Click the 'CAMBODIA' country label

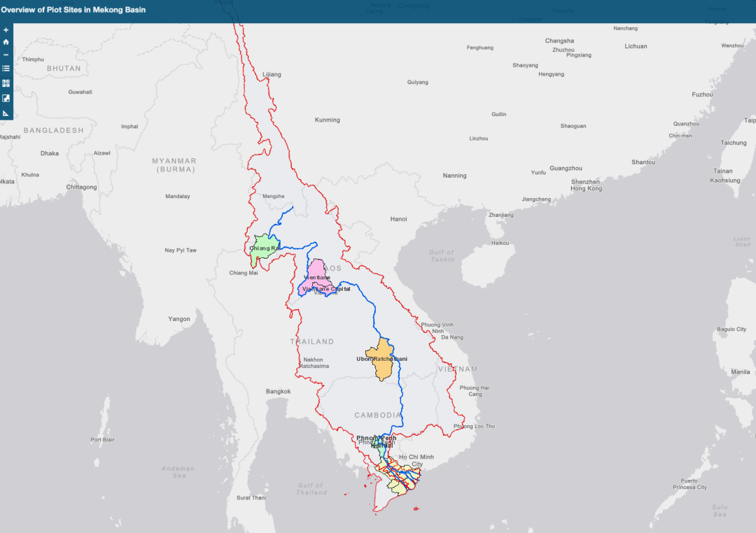click(378, 415)
